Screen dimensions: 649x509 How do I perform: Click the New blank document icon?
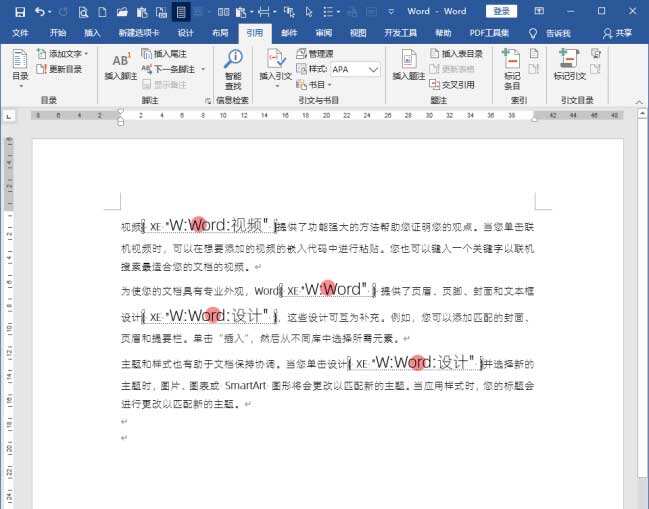point(102,12)
